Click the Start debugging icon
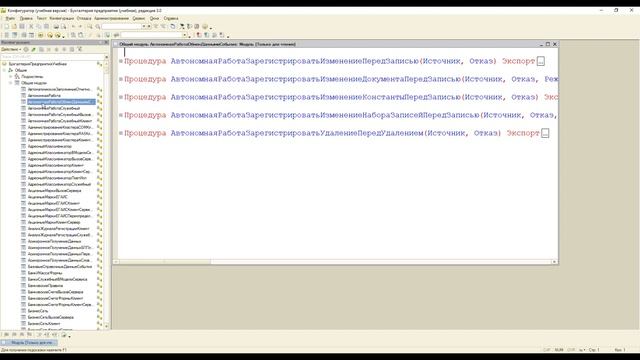This screenshot has height=360, width=640. click(50, 36)
